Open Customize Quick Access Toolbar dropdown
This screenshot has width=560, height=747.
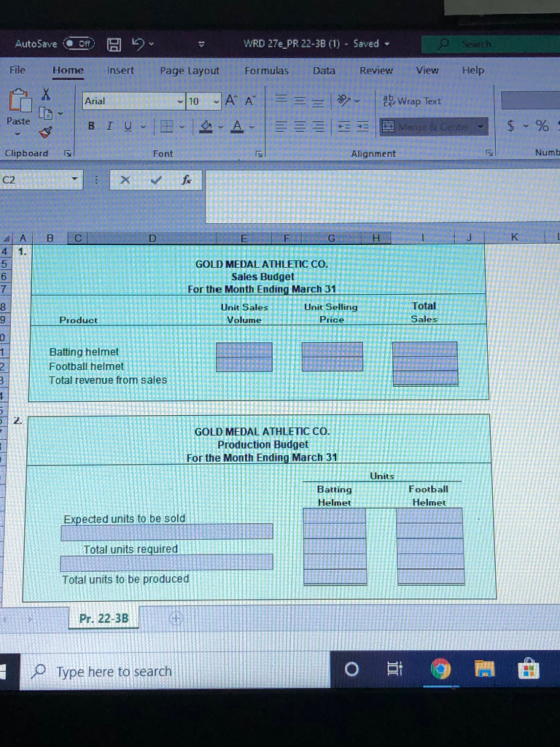[201, 44]
